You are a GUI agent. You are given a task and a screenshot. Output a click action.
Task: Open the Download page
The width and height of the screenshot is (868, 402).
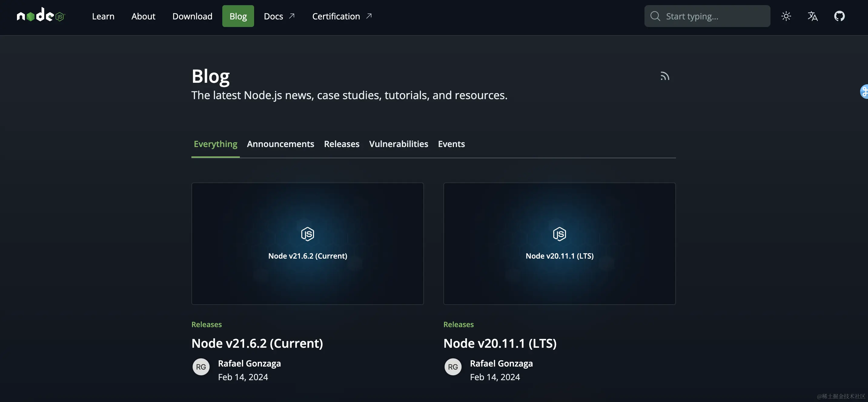(x=192, y=16)
